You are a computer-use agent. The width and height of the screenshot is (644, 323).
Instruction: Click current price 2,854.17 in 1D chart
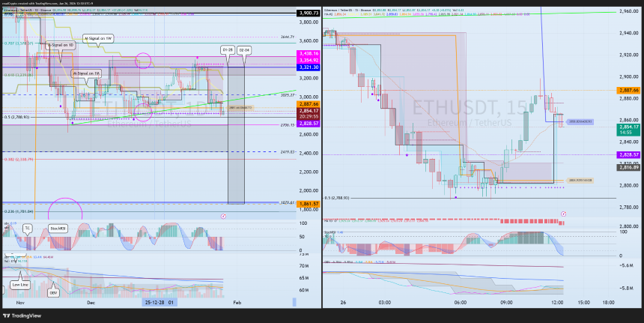309,111
